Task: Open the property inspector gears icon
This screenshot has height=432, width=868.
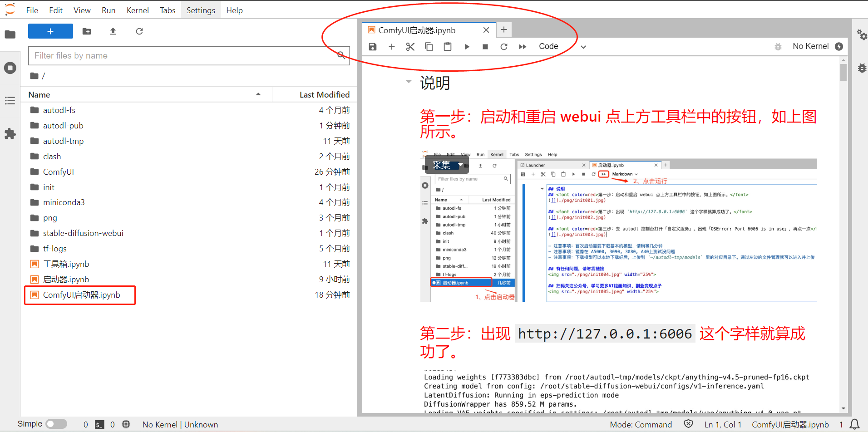Action: 862,34
